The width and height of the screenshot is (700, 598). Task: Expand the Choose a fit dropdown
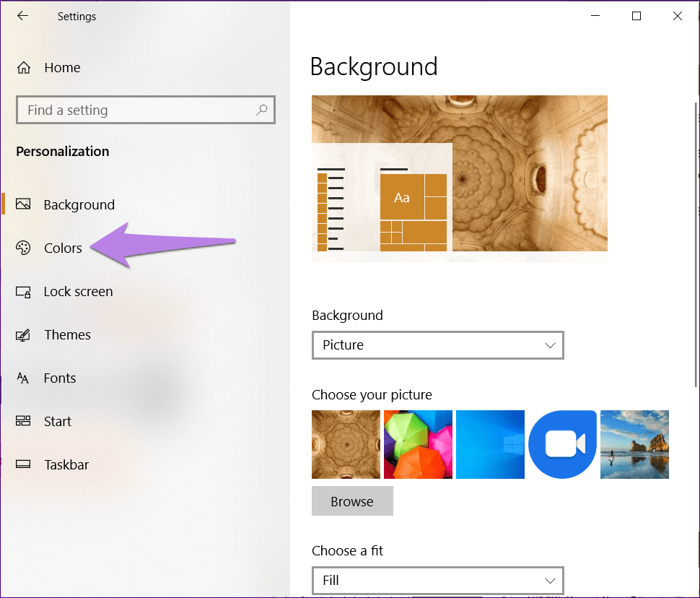tap(437, 580)
